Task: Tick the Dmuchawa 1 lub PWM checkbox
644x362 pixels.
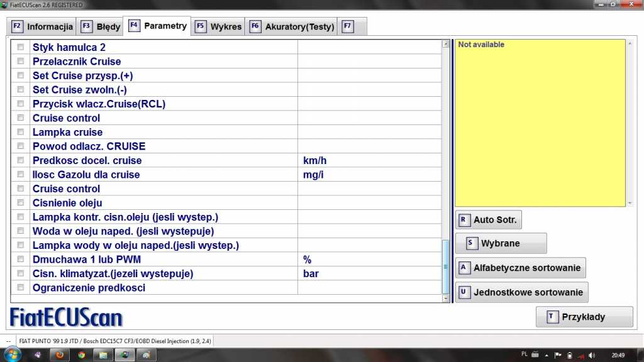Action: point(21,260)
